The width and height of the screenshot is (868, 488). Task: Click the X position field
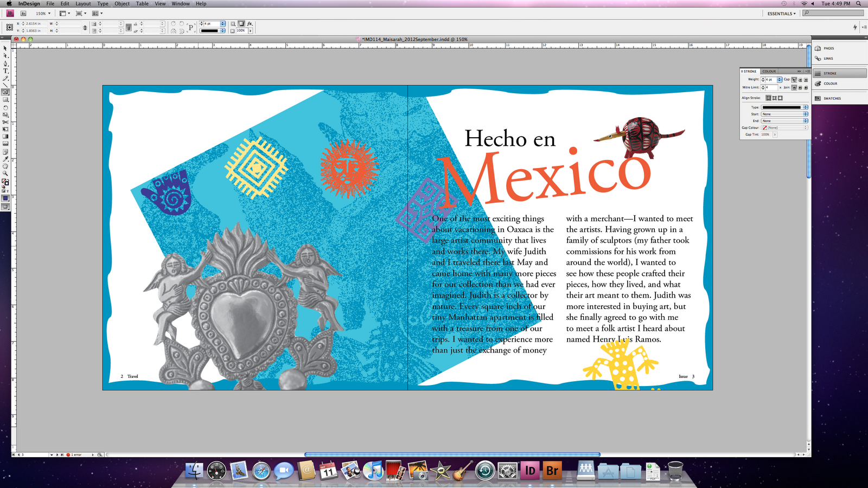36,24
